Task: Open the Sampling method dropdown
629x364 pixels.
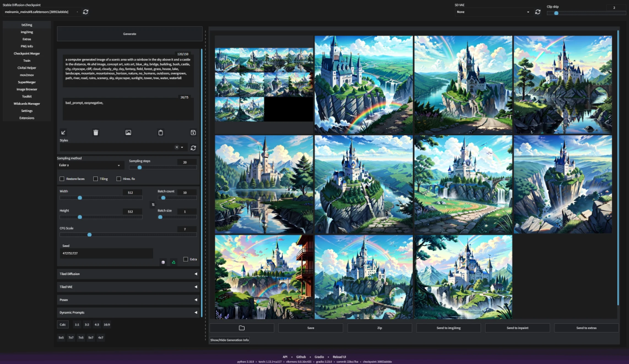Action: tap(90, 165)
